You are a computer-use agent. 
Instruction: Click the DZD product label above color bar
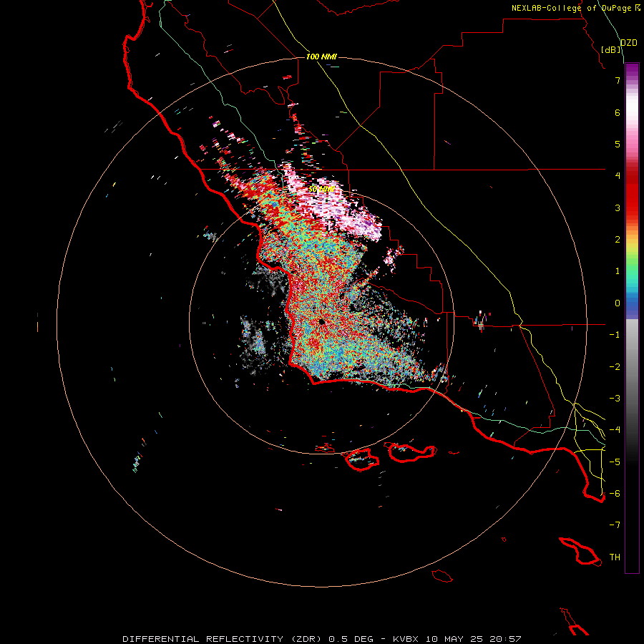pyautogui.click(x=629, y=43)
